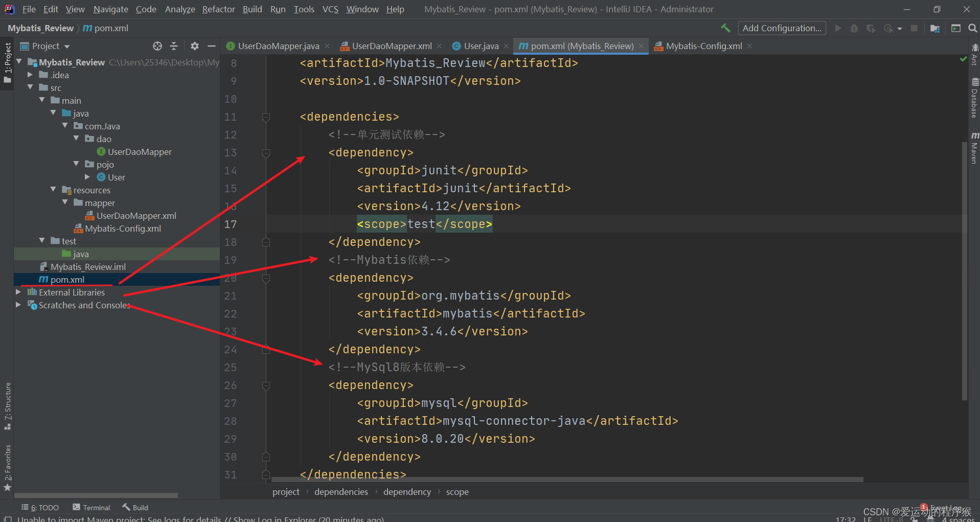
Task: Click the Run with Coverage icon
Action: 871,28
